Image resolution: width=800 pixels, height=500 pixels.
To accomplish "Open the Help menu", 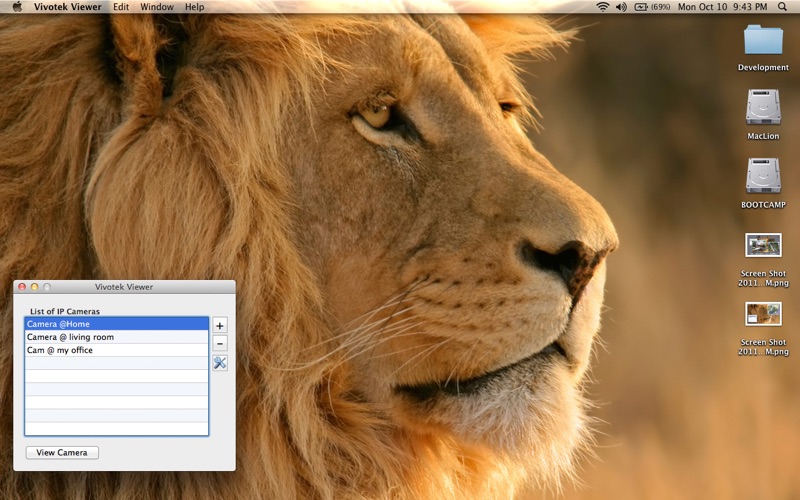I will (194, 7).
